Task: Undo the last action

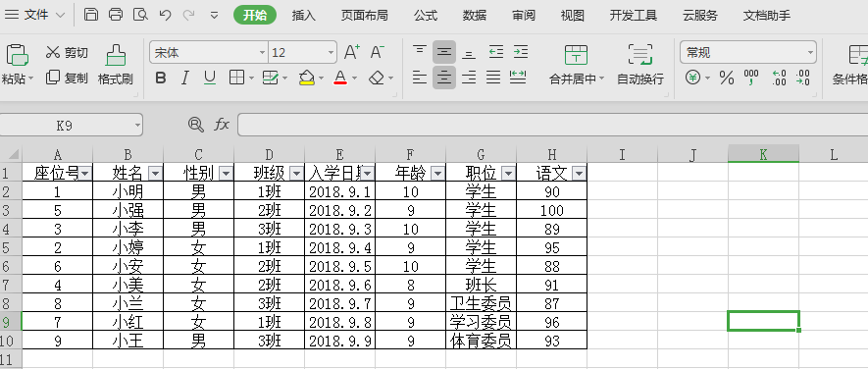Action: (x=165, y=15)
